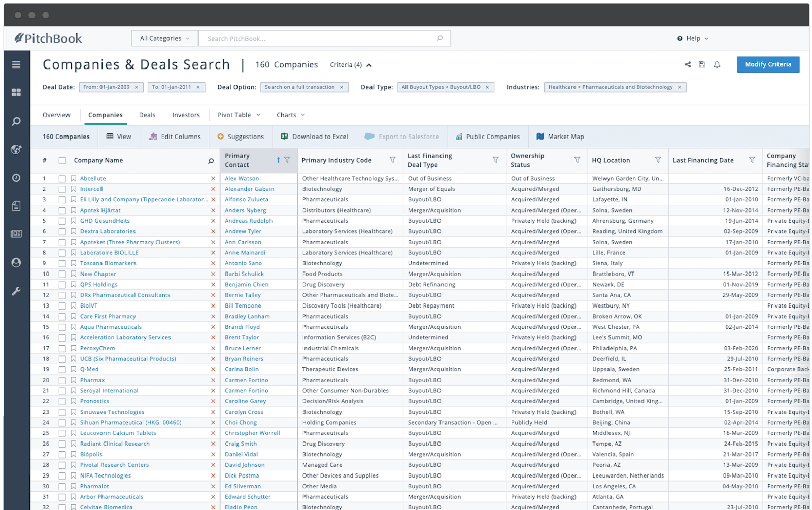This screenshot has height=510, width=812.
Task: Remove the Healthcare industries criteria chip
Action: [680, 87]
